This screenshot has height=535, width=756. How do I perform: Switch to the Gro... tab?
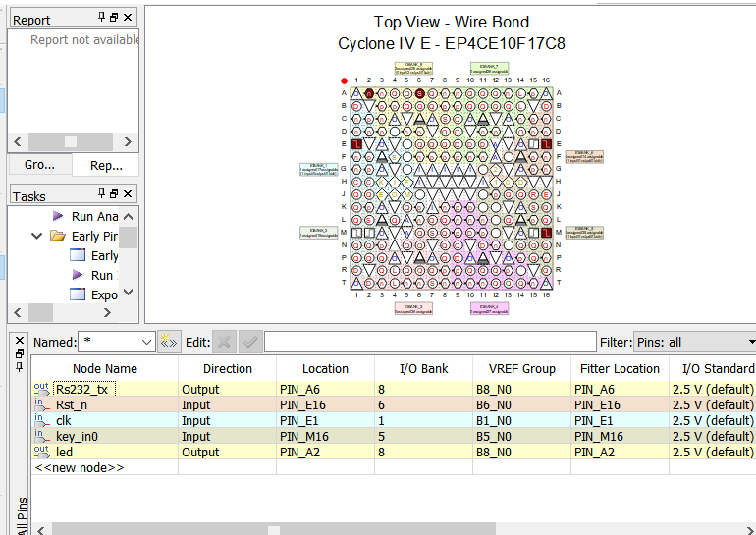click(x=40, y=165)
